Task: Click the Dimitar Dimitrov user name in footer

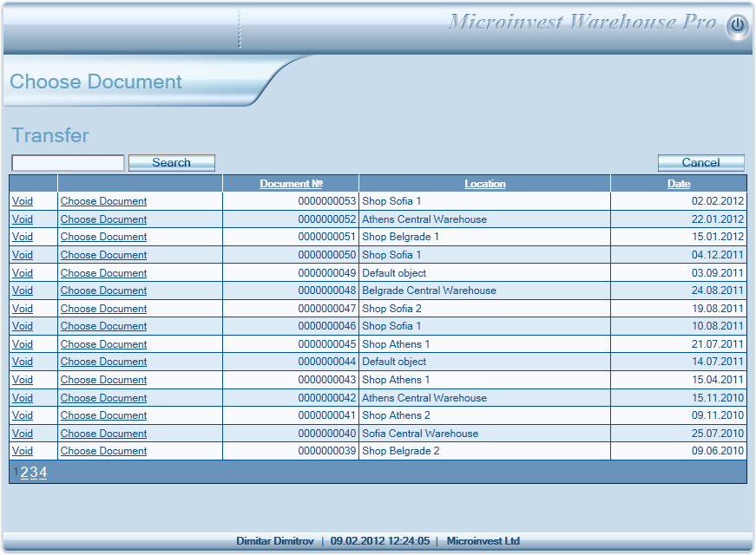Action: tap(275, 541)
